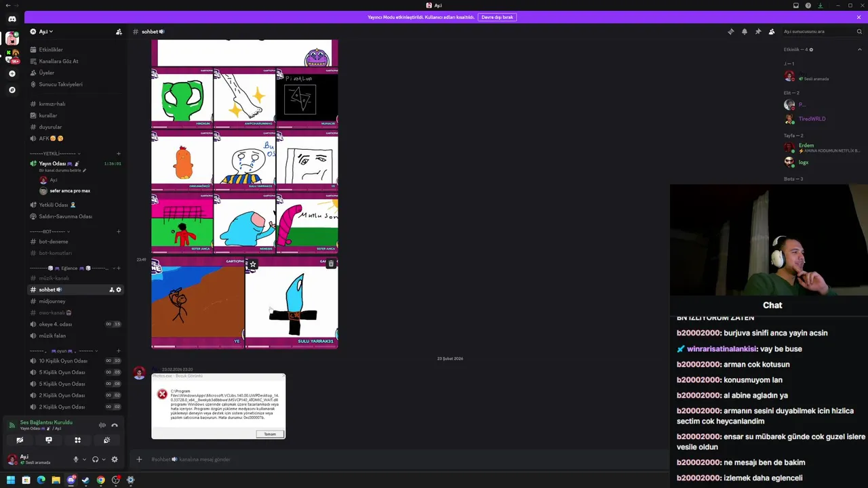Screen dimensions: 868x488
Task: Deafen with headphones icon
Action: point(95,460)
